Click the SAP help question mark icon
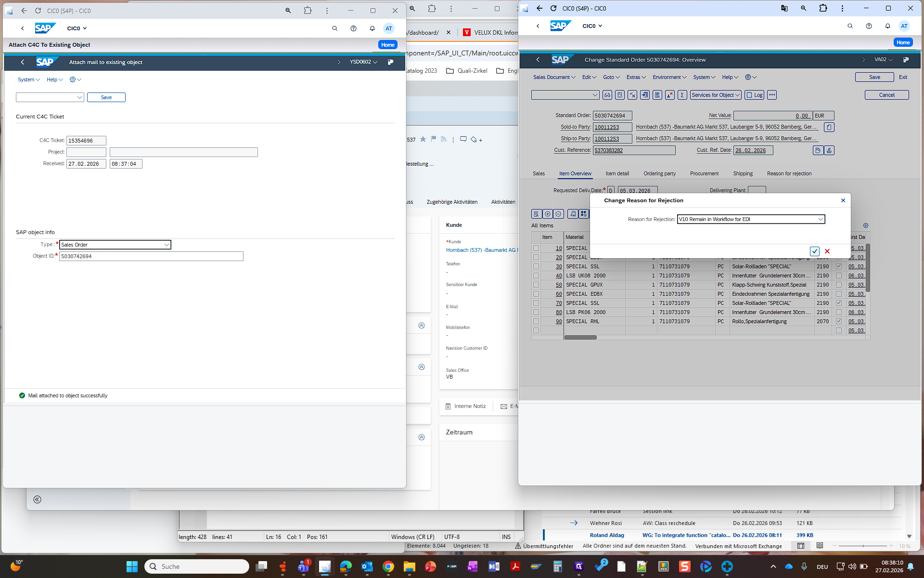The height and width of the screenshot is (578, 924). tap(869, 26)
